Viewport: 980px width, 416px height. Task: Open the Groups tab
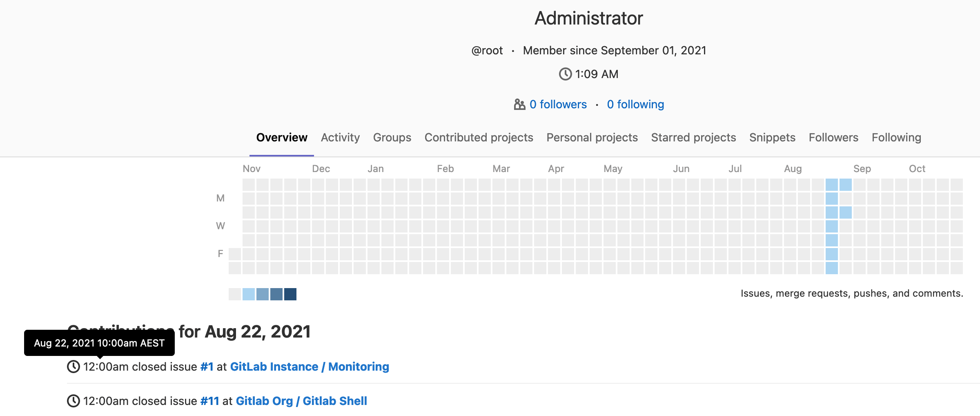392,137
